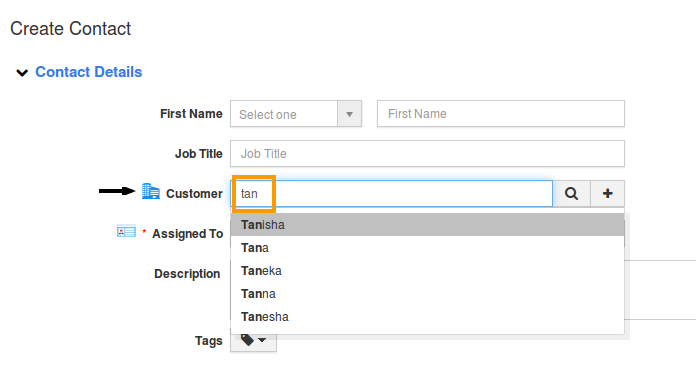Click the Customer field label

click(x=194, y=194)
